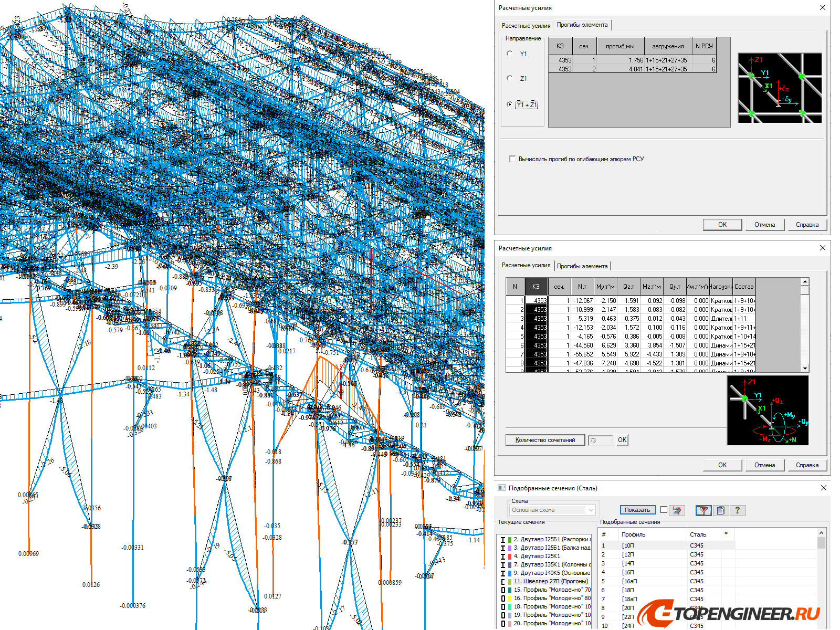Enable Вычислить прогиб по огибающим эпюрам РСУ

pos(512,159)
